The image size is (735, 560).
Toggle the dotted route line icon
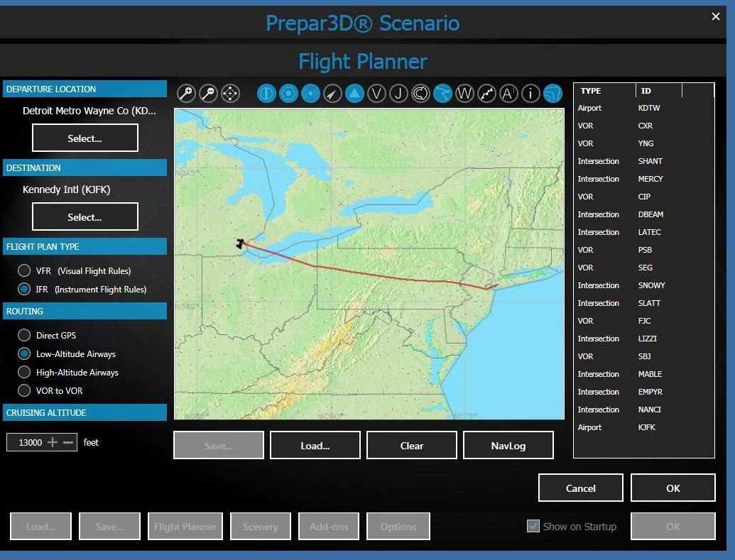point(486,94)
